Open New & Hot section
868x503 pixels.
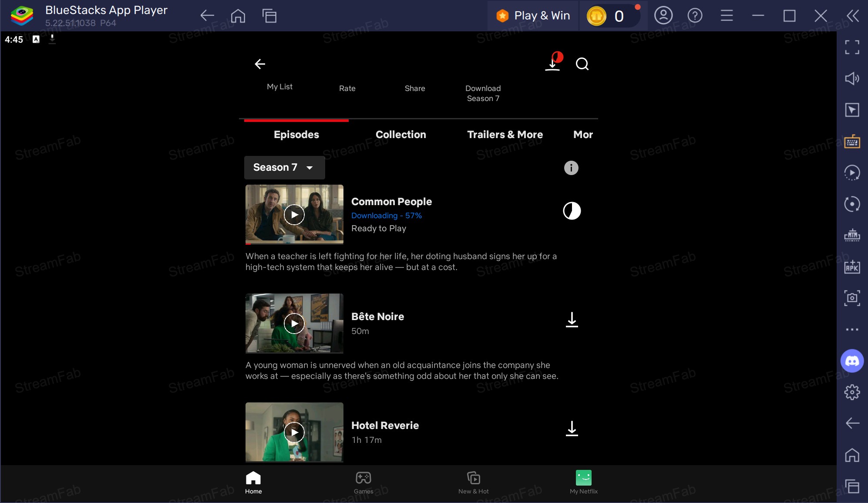tap(474, 483)
